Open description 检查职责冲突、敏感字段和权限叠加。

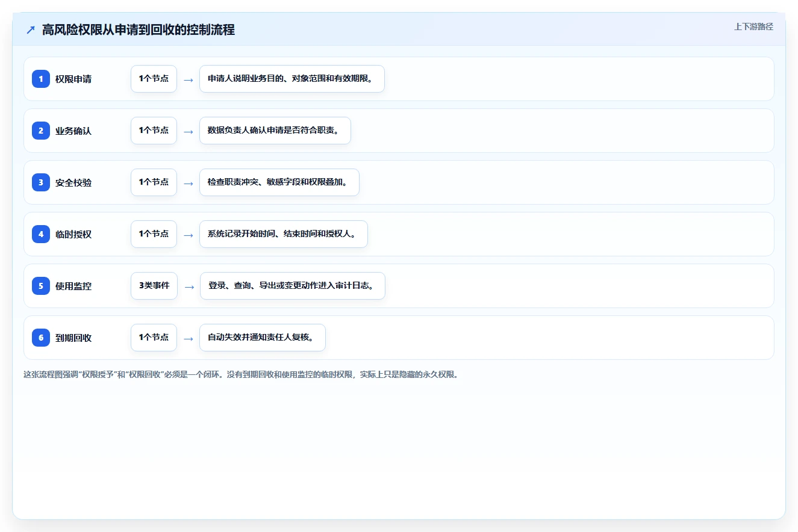click(279, 182)
